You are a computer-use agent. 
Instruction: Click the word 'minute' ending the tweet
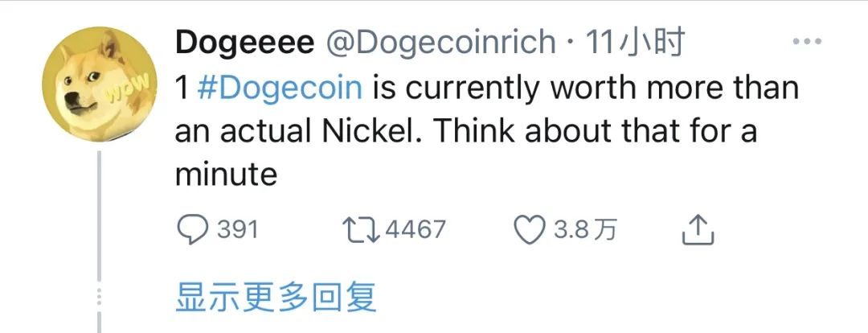point(226,175)
